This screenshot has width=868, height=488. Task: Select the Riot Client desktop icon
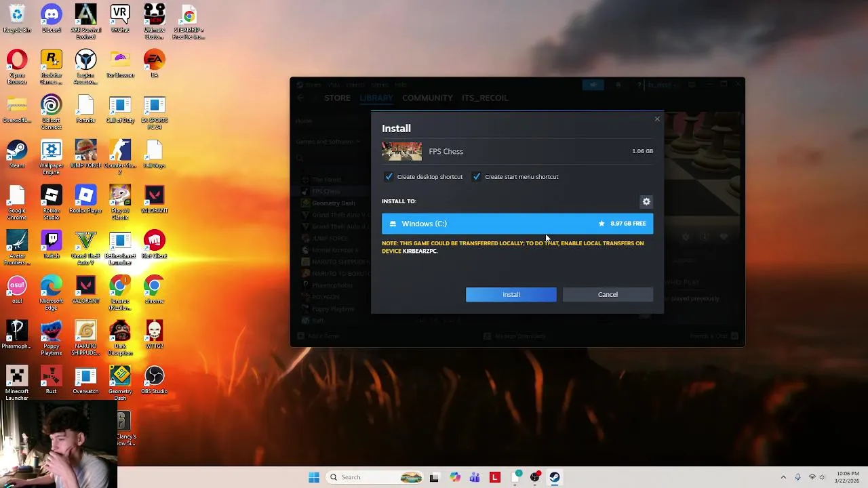tap(154, 244)
